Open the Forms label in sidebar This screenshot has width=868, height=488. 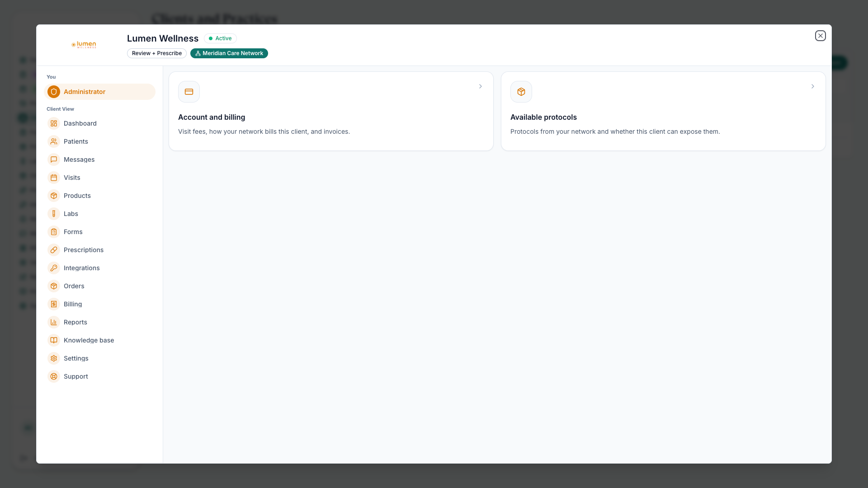[x=73, y=232]
